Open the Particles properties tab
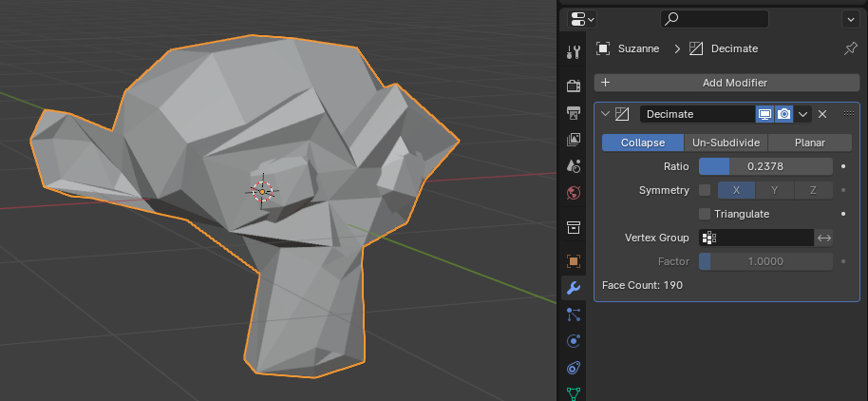 tap(574, 315)
